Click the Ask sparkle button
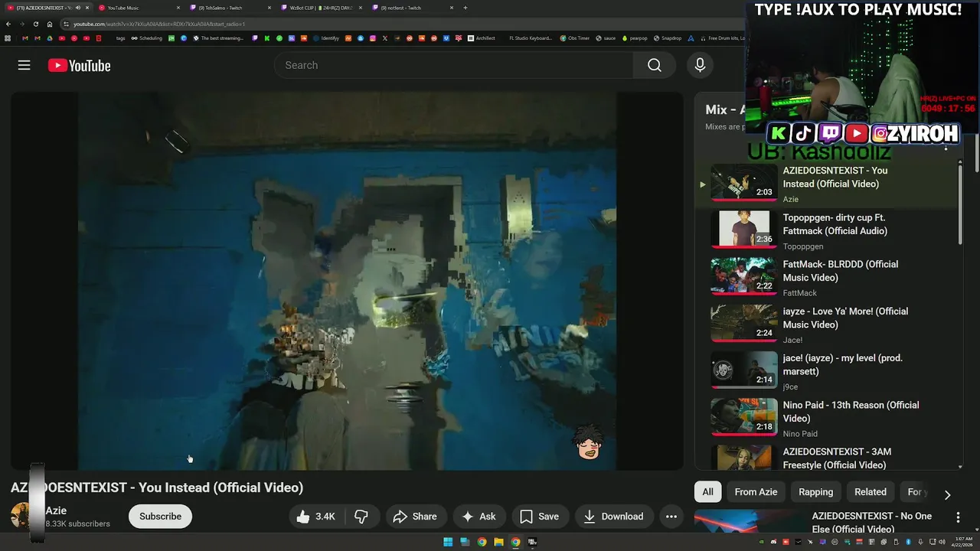Screen dimensions: 980x551 click(479, 517)
